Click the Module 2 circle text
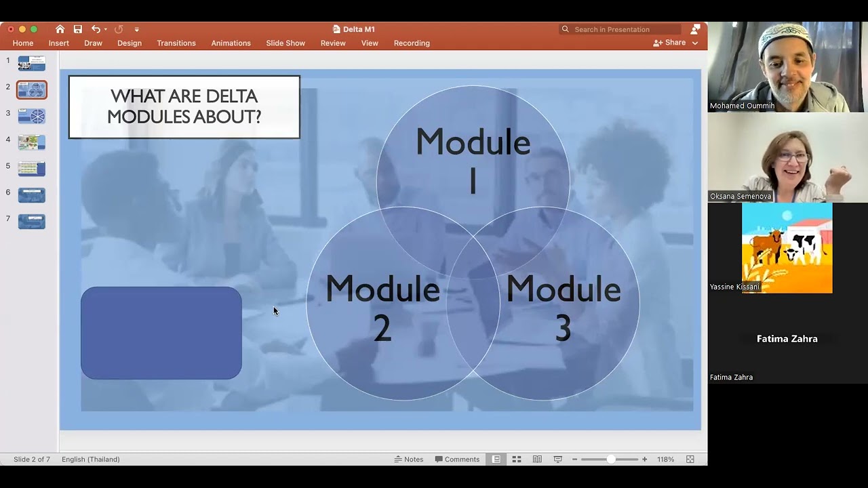 pyautogui.click(x=382, y=308)
